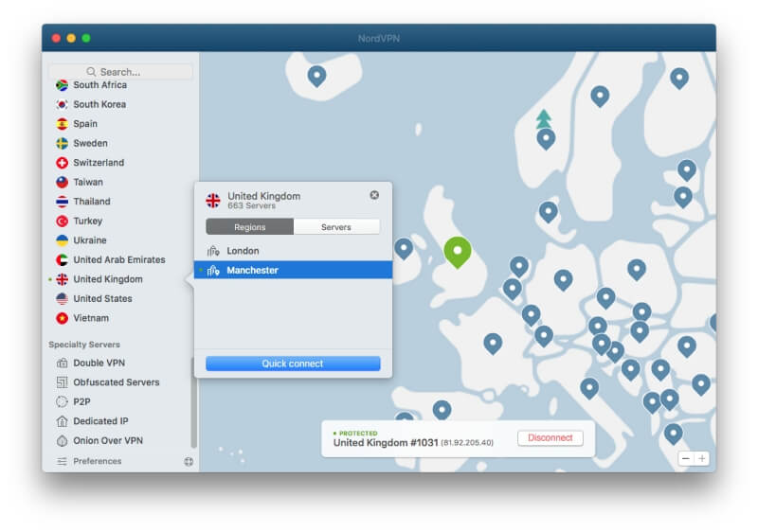Click the Ireland map pin
Screen dimensions: 758x532
point(404,249)
